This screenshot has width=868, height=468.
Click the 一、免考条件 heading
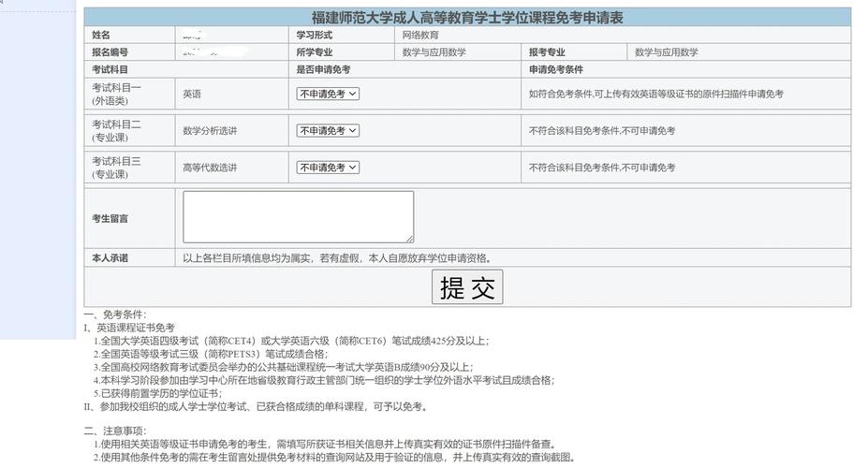tap(115, 314)
